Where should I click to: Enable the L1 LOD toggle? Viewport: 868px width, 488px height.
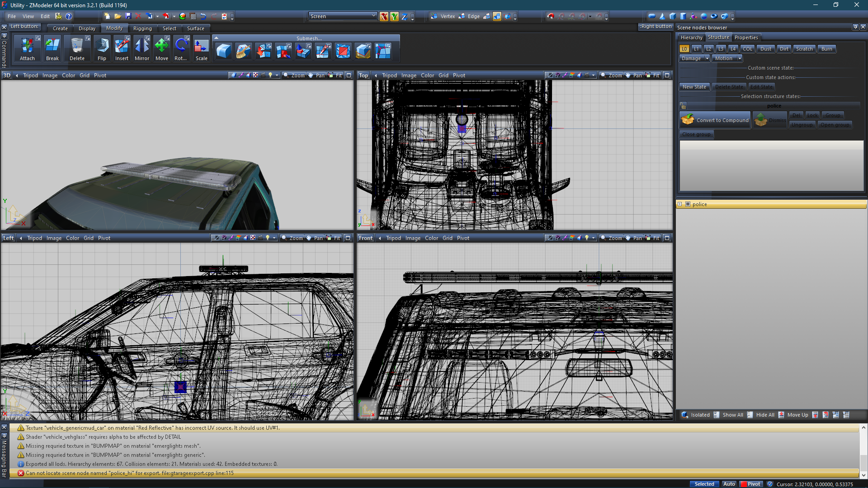pyautogui.click(x=696, y=49)
